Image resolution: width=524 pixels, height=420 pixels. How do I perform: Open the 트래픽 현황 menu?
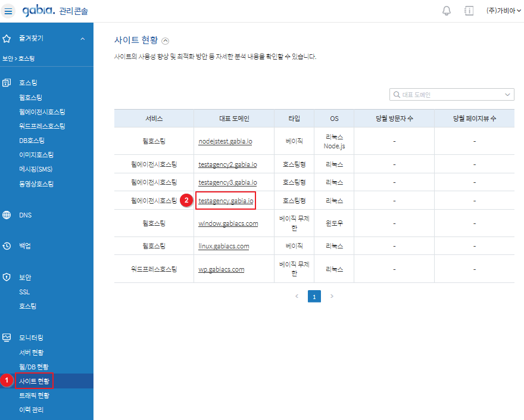click(x=34, y=396)
